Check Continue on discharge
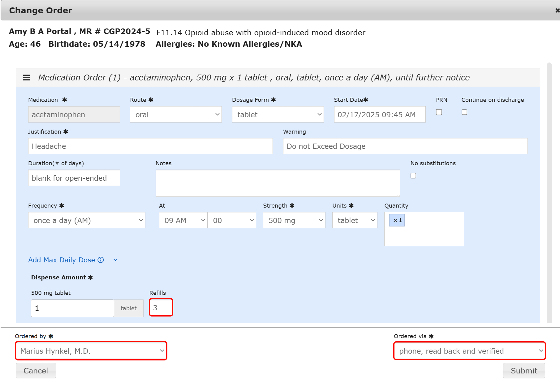 [464, 112]
